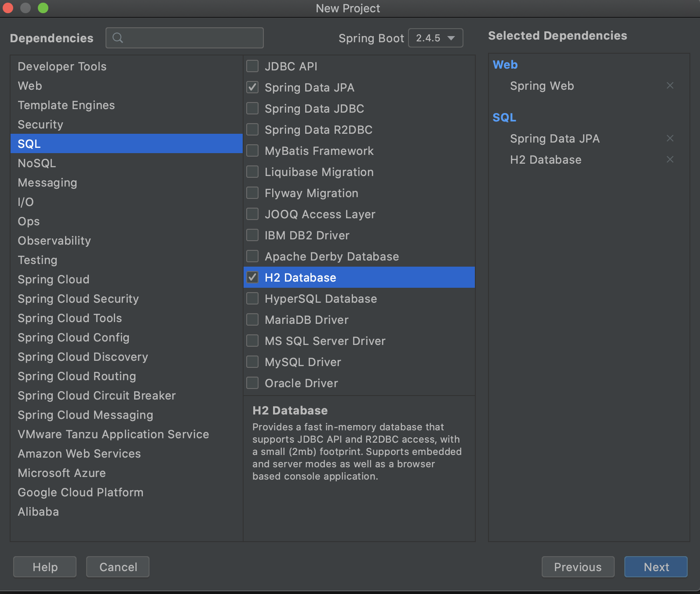Select the Microsoft Azure category
700x594 pixels.
point(127,473)
